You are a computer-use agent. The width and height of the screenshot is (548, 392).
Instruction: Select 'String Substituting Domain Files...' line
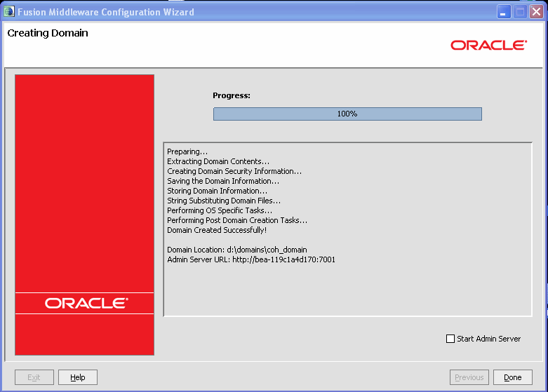(x=224, y=201)
